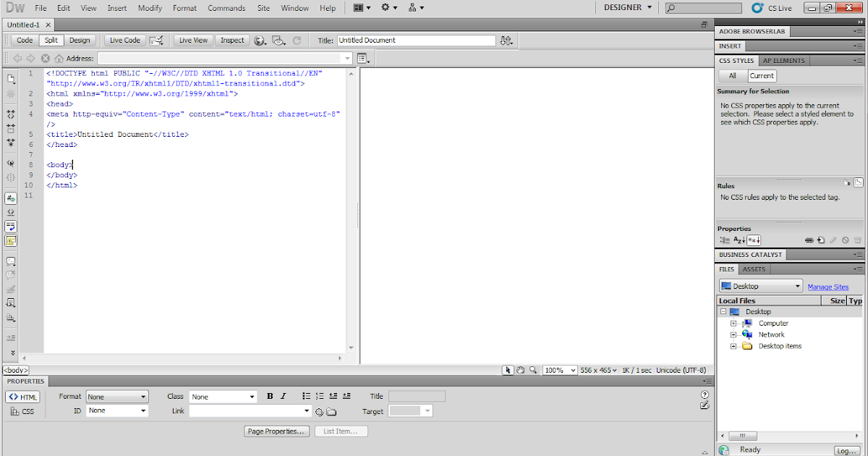This screenshot has height=456, width=868.
Task: Switch to the AP ELEMENTS tab
Action: 783,61
